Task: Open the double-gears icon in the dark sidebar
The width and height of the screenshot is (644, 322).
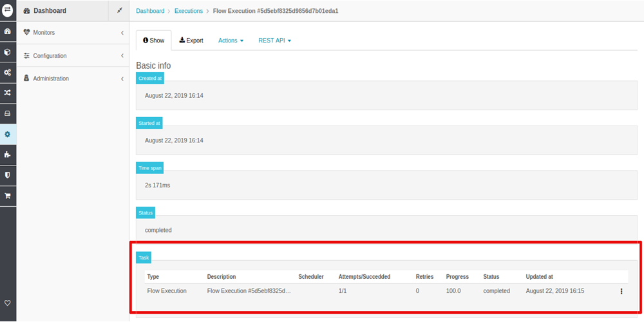Action: (8, 72)
